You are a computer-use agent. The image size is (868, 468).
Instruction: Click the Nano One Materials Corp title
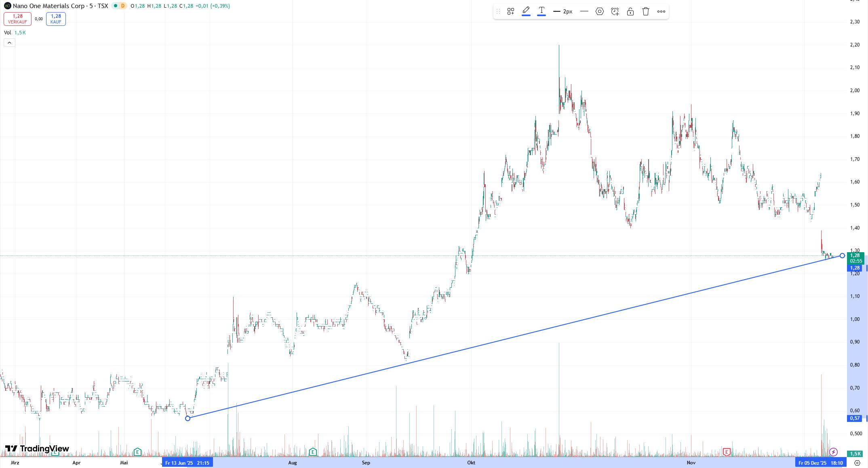[48, 6]
